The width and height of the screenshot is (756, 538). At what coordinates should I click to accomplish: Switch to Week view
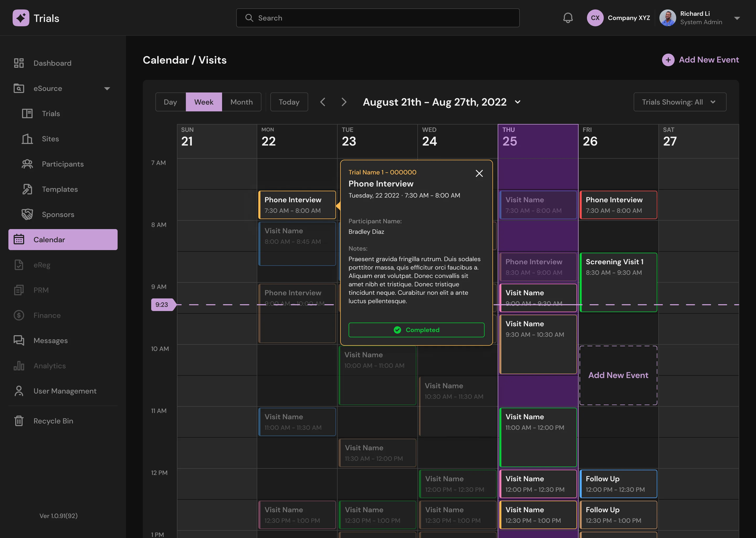(x=204, y=102)
